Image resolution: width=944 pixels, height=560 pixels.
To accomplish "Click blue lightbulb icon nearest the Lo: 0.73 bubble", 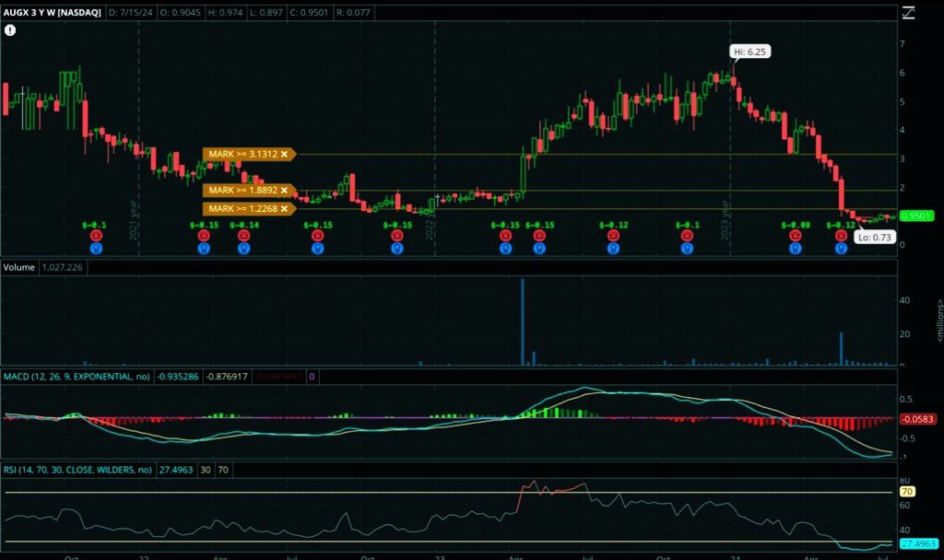I will click(841, 248).
